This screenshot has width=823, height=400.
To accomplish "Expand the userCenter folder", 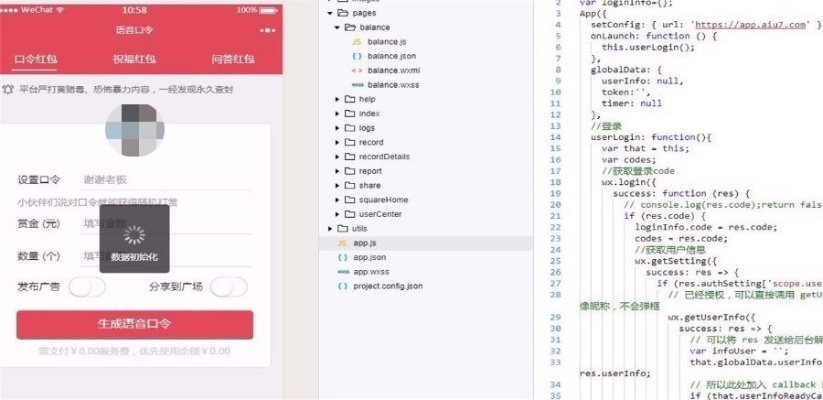I will 338,214.
